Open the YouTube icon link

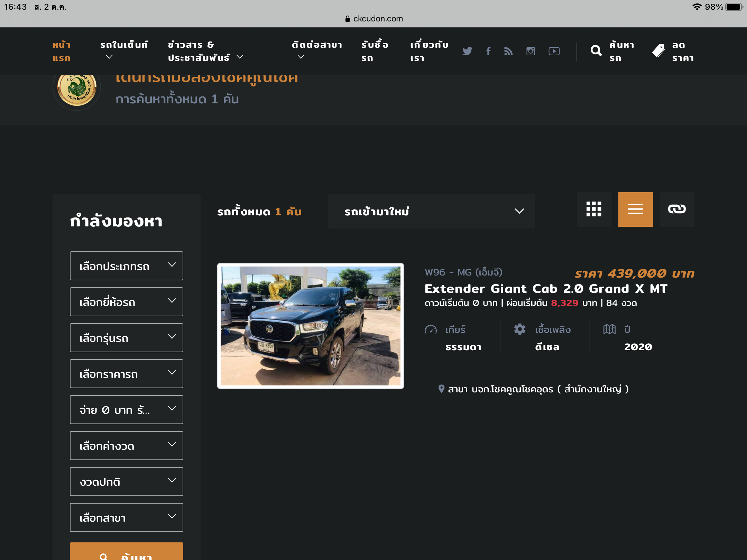pyautogui.click(x=554, y=51)
